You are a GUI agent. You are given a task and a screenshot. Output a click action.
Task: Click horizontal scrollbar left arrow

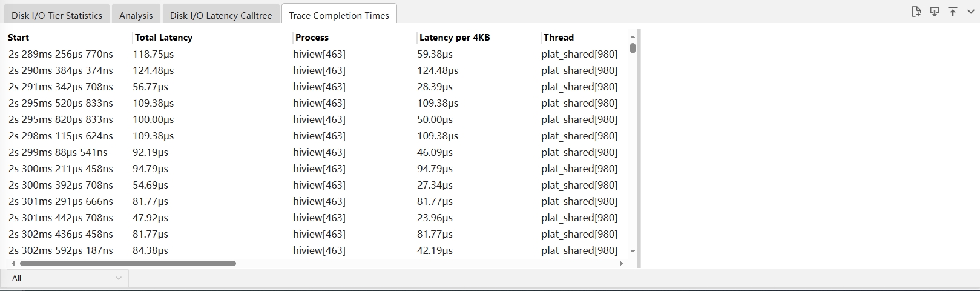[x=13, y=264]
